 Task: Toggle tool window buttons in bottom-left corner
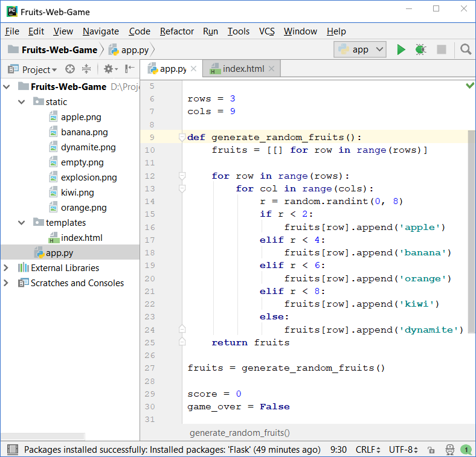[11, 450]
